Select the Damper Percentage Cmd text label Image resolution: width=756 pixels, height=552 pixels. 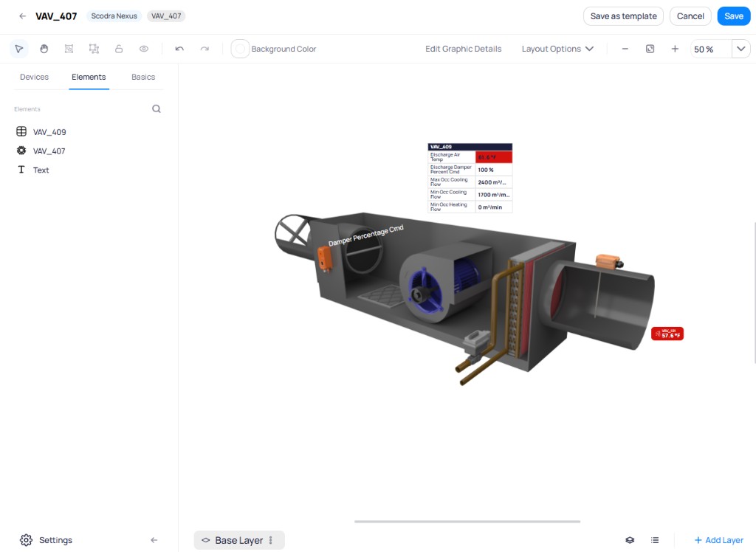pyautogui.click(x=366, y=235)
